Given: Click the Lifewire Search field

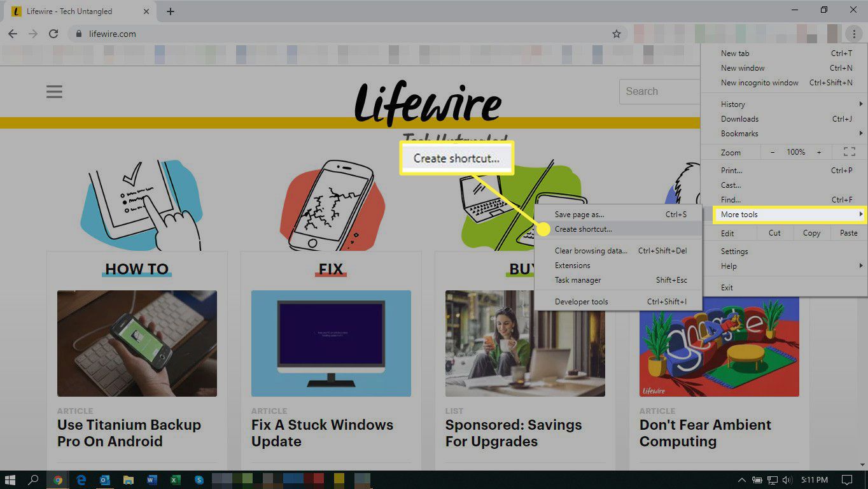Looking at the screenshot, I should point(660,92).
